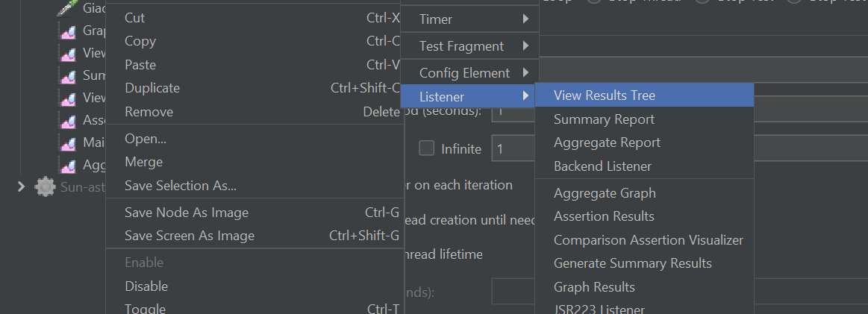Select Comparison Assertion Visualizer entry
This screenshot has width=868, height=314.
click(x=648, y=240)
